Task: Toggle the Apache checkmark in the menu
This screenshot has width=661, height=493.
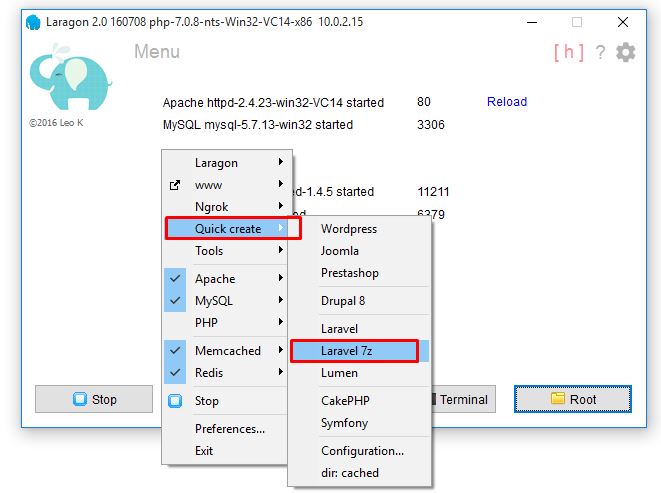Action: pos(175,279)
